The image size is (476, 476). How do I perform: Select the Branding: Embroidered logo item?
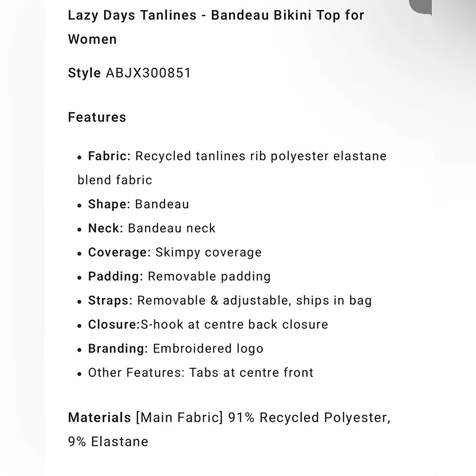175,348
